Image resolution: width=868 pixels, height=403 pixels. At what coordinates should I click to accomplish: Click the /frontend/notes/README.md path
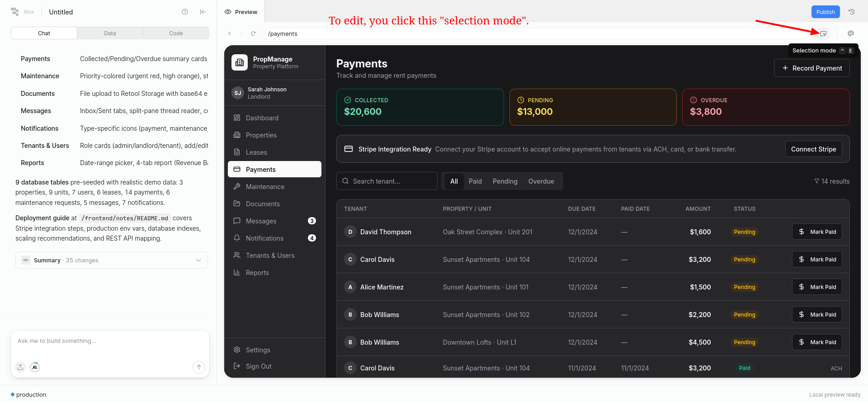pos(125,218)
